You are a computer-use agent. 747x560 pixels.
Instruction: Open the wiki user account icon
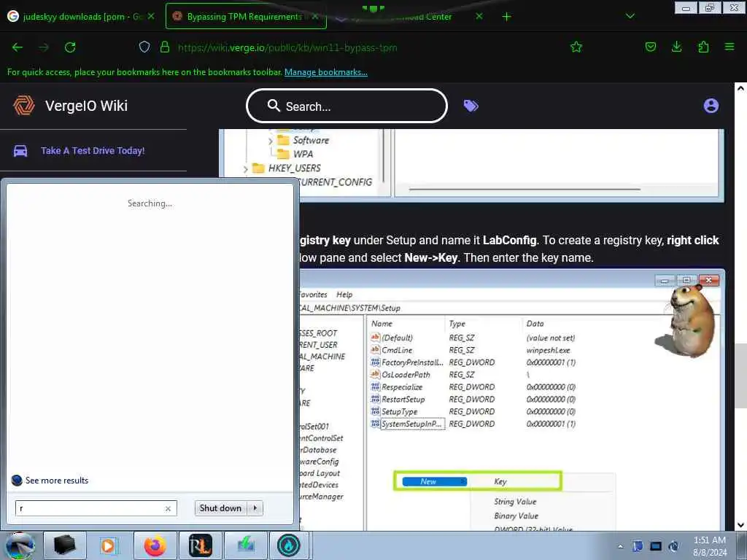(x=711, y=106)
